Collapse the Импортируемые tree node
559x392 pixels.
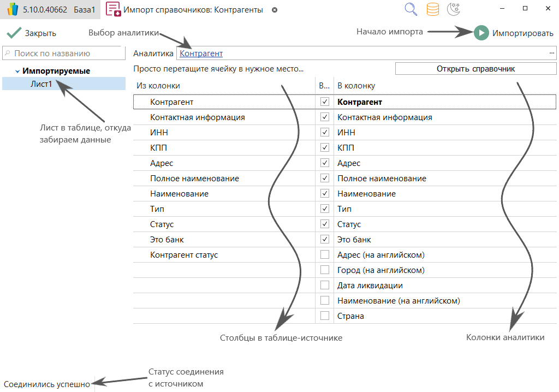tap(18, 72)
